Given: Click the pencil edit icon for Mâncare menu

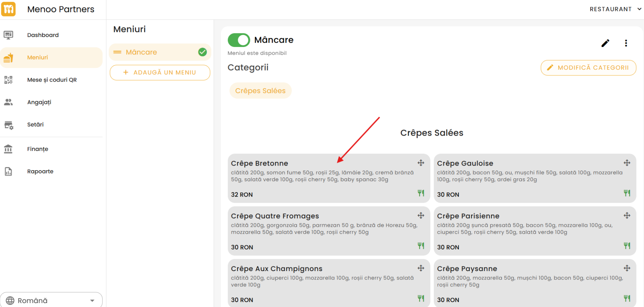Looking at the screenshot, I should pyautogui.click(x=605, y=43).
